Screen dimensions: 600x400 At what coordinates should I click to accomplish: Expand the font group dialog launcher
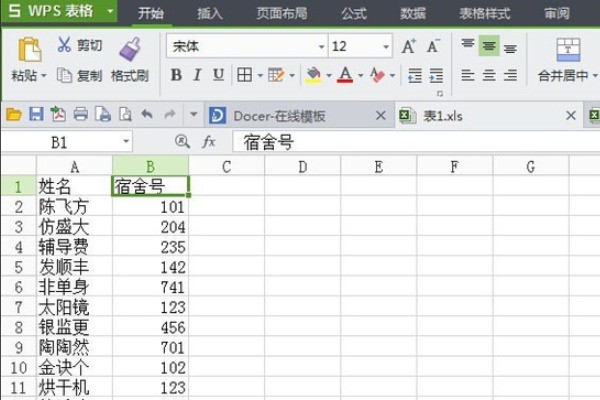pyautogui.click(x=440, y=93)
